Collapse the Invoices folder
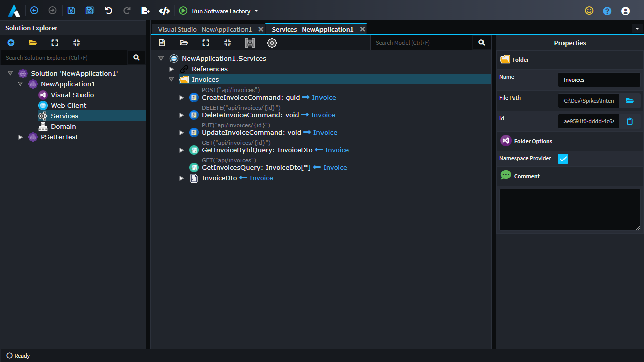The image size is (644, 362). click(171, 79)
